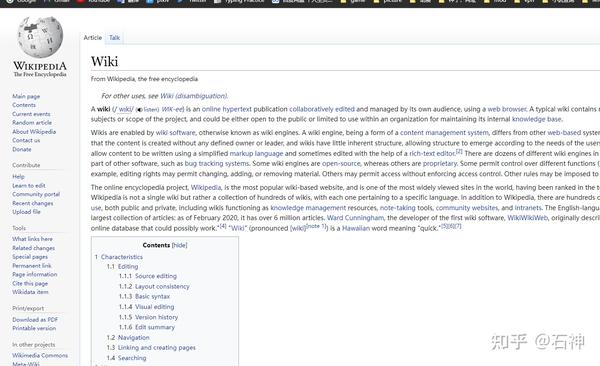Choose Download as PDF

point(35,319)
